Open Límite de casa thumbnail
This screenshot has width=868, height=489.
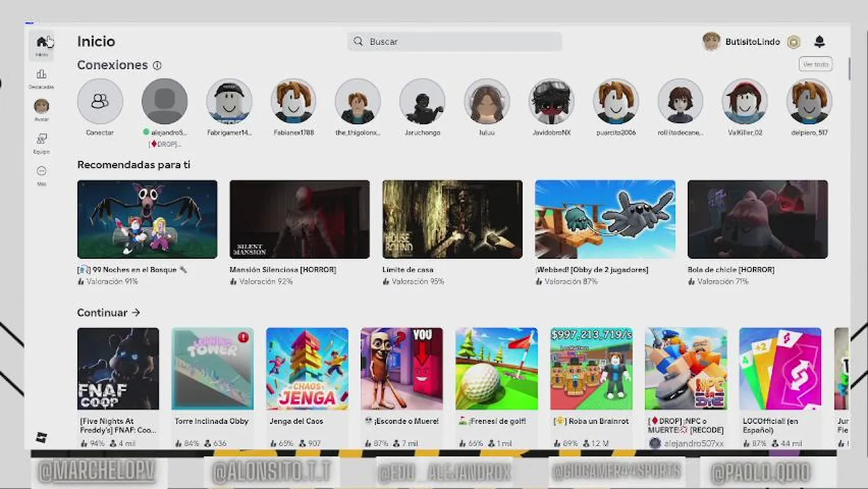[452, 219]
